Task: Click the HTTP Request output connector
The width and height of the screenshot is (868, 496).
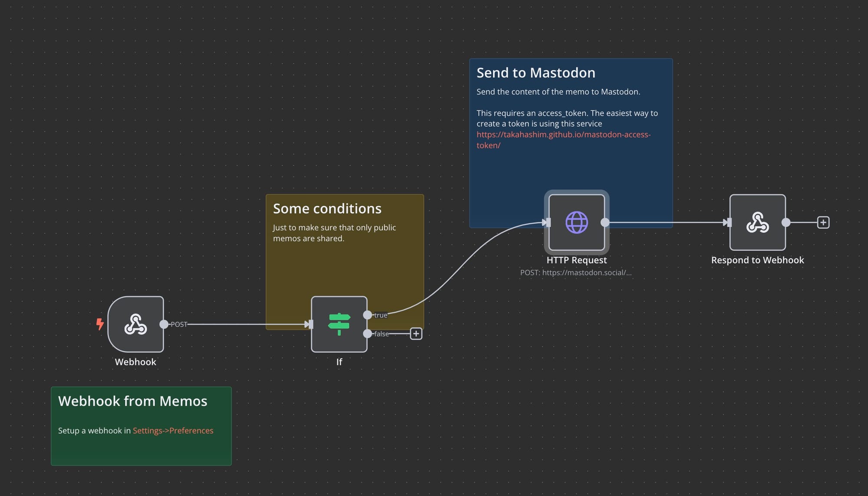Action: [605, 222]
